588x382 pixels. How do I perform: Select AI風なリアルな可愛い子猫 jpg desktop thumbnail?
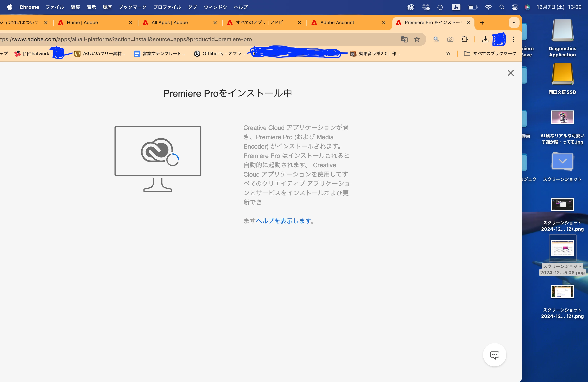point(562,117)
